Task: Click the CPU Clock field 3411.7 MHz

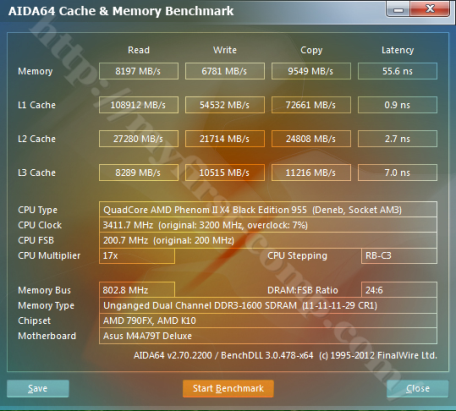Action: 268,225
